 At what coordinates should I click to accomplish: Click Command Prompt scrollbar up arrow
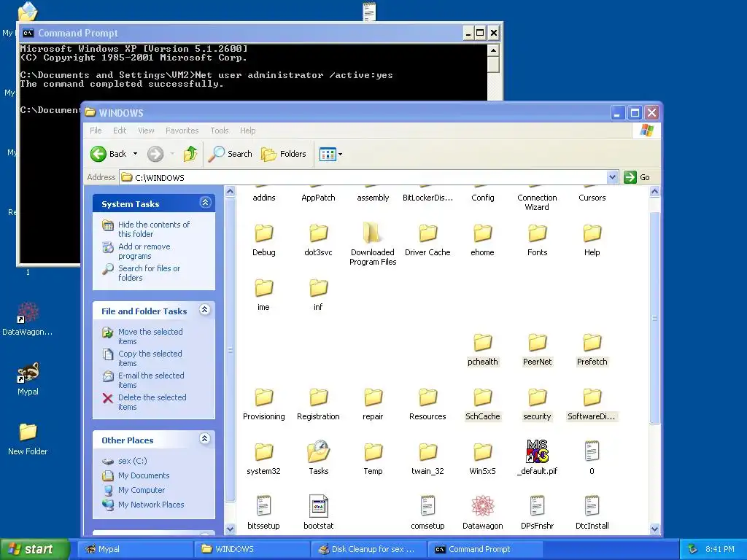(x=494, y=50)
